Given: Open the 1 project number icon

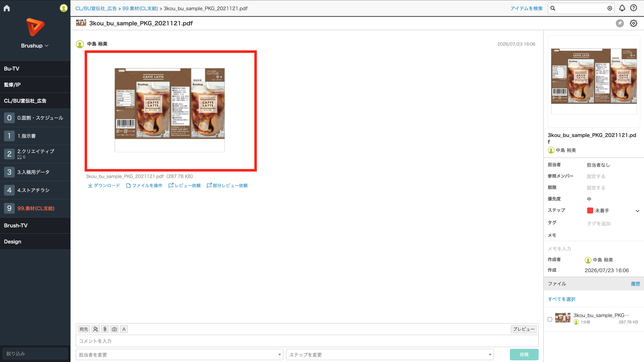Looking at the screenshot, I should (x=9, y=136).
